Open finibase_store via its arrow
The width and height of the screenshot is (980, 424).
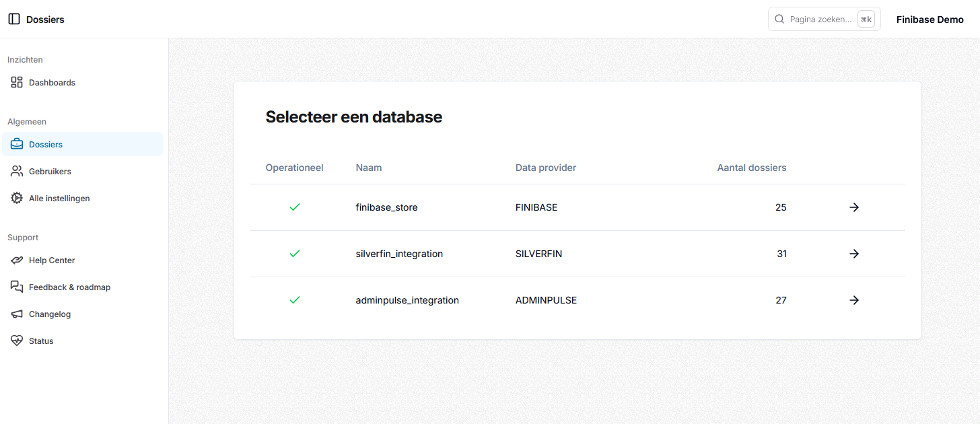tap(854, 207)
